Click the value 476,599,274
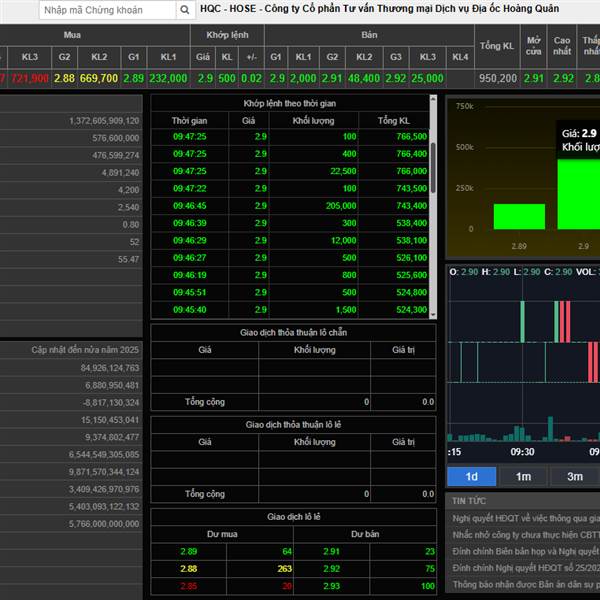Viewport: 600px width, 600px height. [x=116, y=155]
